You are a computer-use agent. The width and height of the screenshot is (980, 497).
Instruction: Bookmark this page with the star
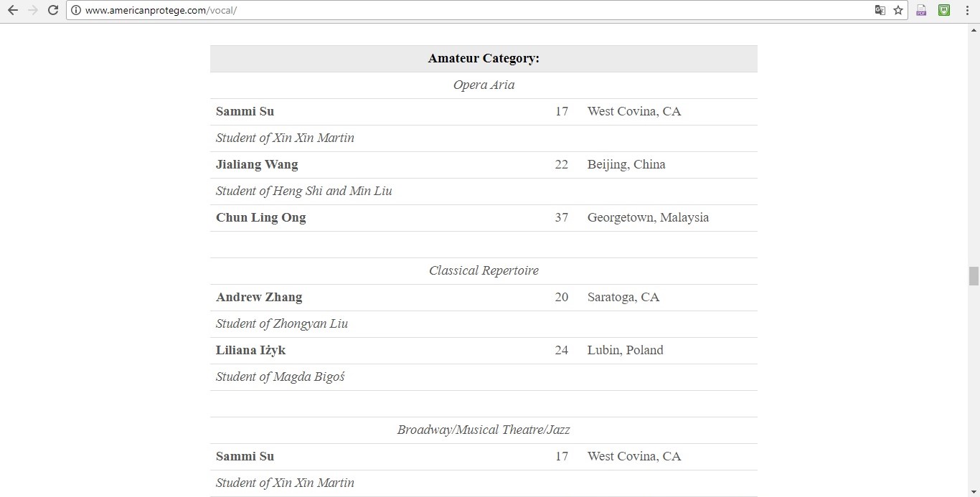898,10
